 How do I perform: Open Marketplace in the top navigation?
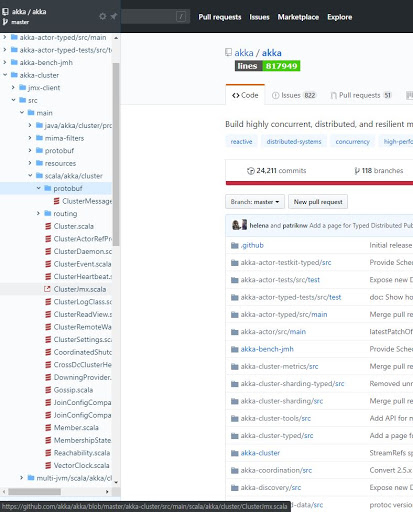pyautogui.click(x=298, y=17)
